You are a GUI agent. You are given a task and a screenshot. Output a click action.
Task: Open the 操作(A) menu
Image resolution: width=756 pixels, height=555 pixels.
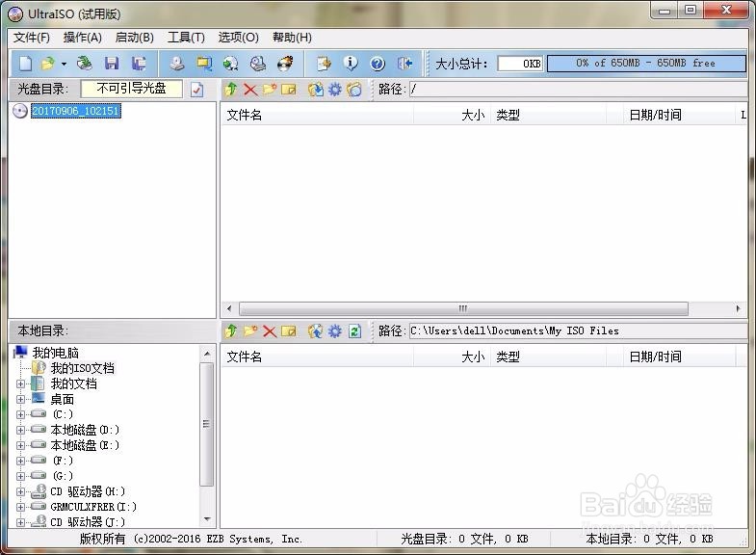tap(83, 38)
